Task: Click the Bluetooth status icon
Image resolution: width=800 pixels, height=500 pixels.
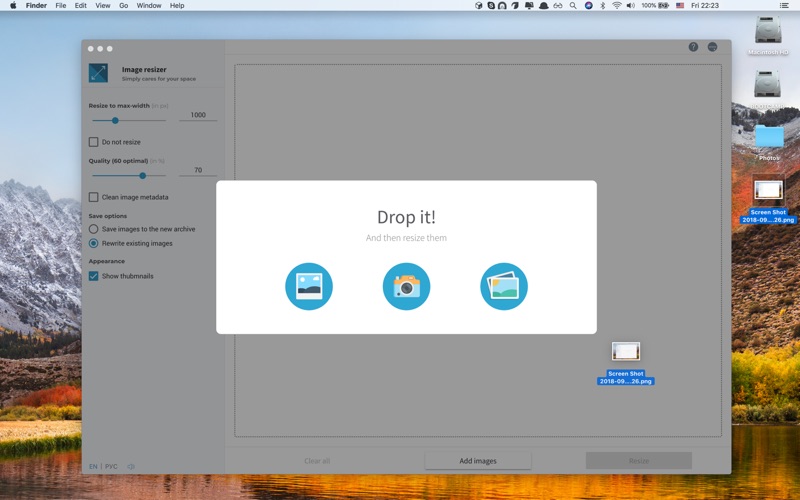Action: 603,6
